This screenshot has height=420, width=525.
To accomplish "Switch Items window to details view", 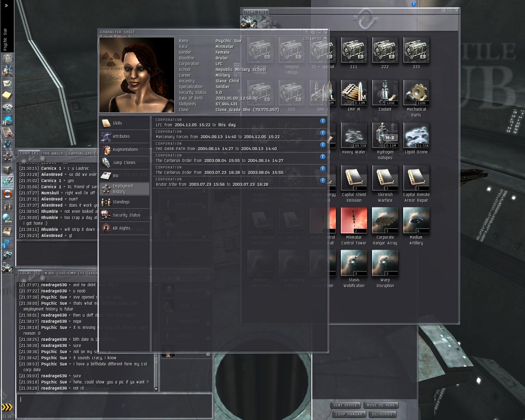I will coord(270,23).
